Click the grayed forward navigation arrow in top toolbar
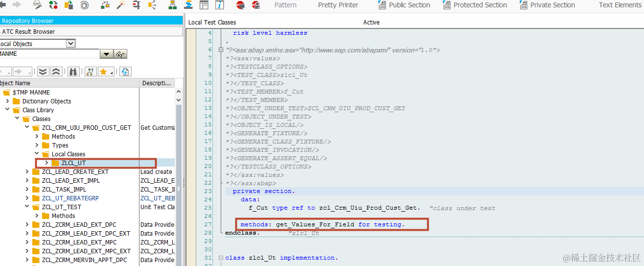Image resolution: width=644 pixels, height=266 pixels. coord(17,5)
